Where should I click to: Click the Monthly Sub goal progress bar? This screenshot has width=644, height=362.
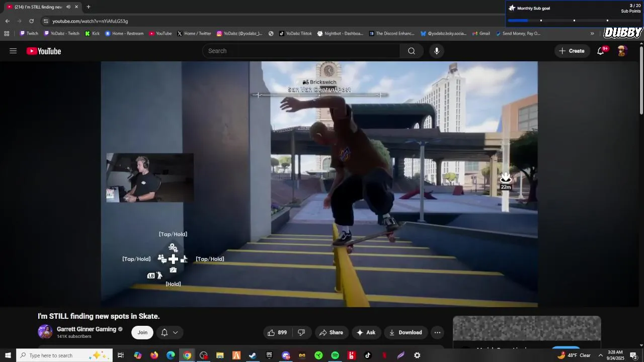574,20
